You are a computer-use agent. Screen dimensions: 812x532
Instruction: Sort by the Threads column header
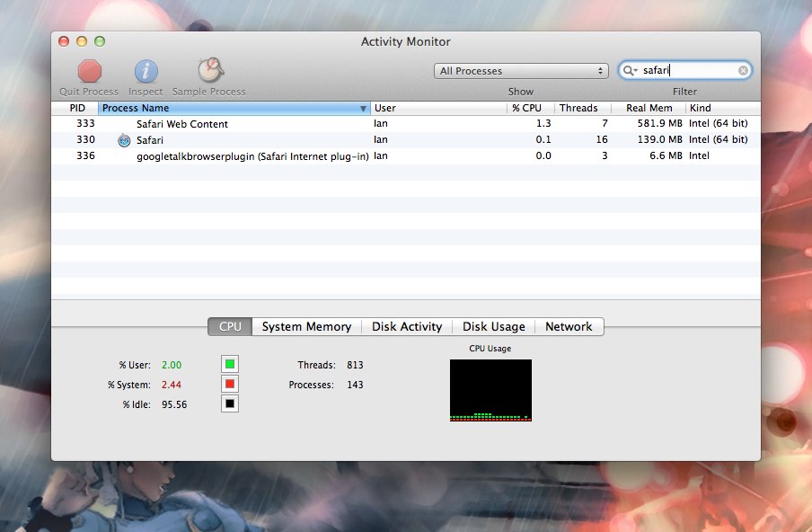click(x=583, y=108)
